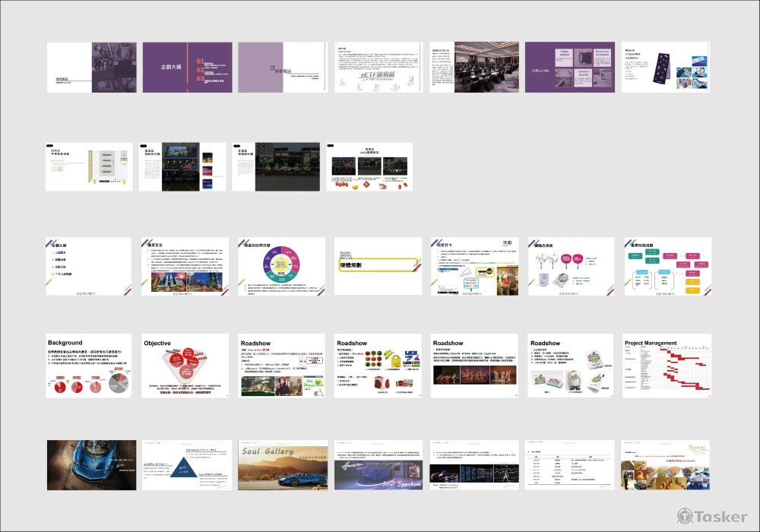Open the light purple 01 專案概述 section slide

283,68
